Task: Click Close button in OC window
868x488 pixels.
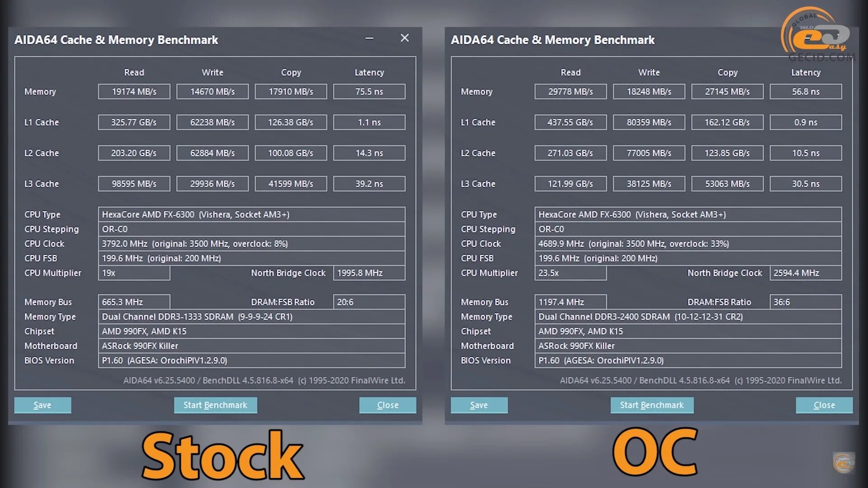Action: [x=824, y=405]
